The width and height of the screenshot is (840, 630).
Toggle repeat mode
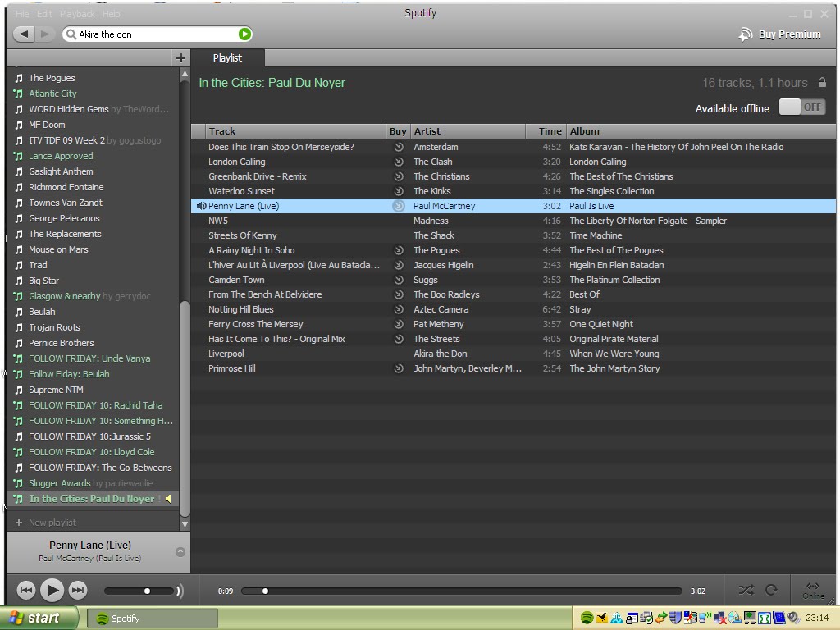pyautogui.click(x=771, y=591)
